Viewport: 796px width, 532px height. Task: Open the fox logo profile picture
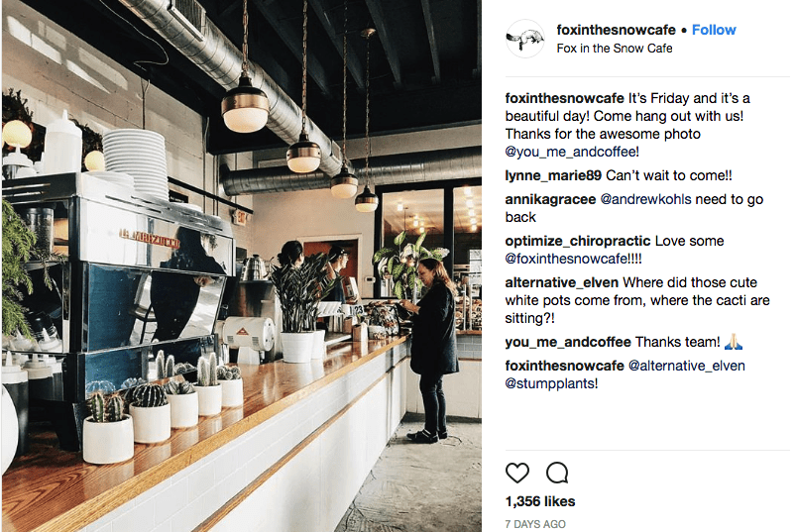click(525, 39)
